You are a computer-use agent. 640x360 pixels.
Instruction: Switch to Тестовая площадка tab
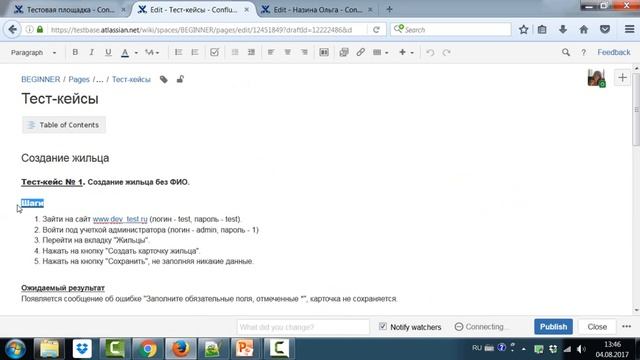(69, 9)
